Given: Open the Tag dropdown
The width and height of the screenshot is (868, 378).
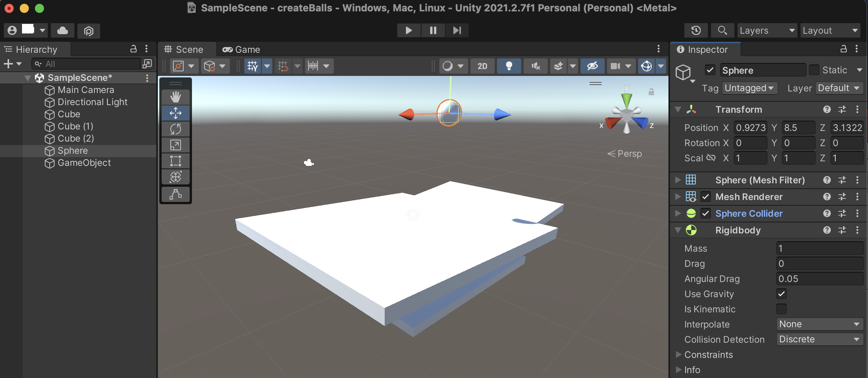Looking at the screenshot, I should tap(749, 88).
